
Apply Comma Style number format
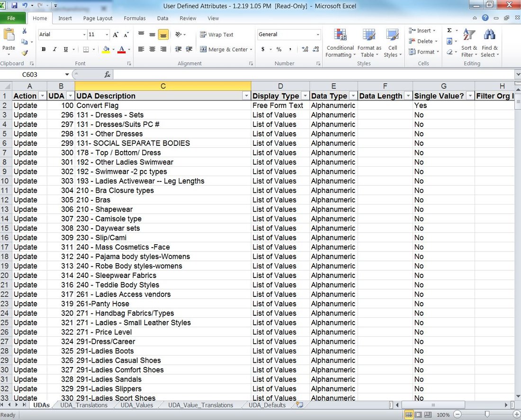(290, 49)
